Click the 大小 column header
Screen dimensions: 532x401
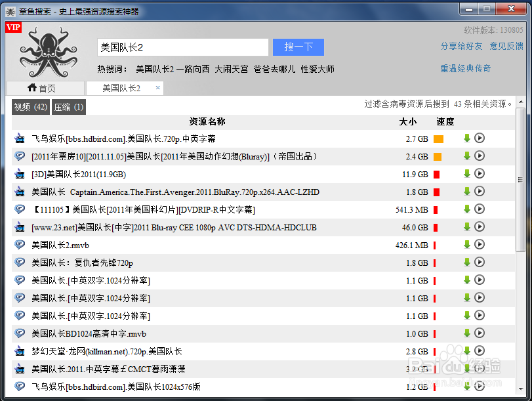coord(408,121)
